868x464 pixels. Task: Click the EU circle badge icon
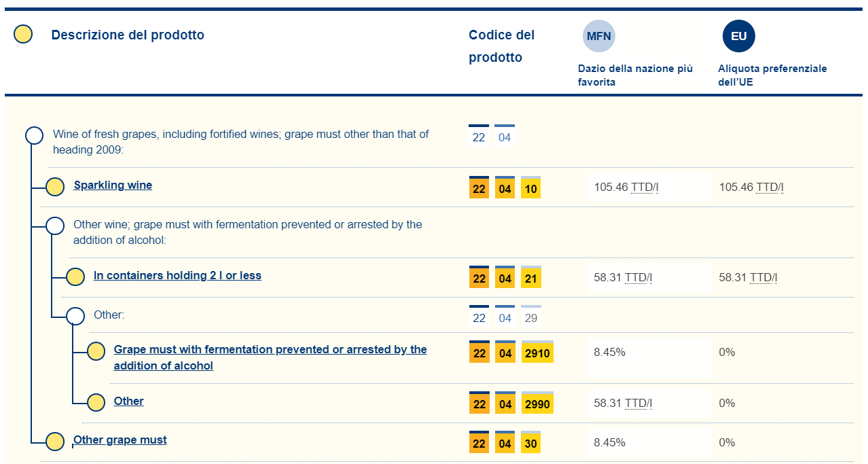coord(738,37)
